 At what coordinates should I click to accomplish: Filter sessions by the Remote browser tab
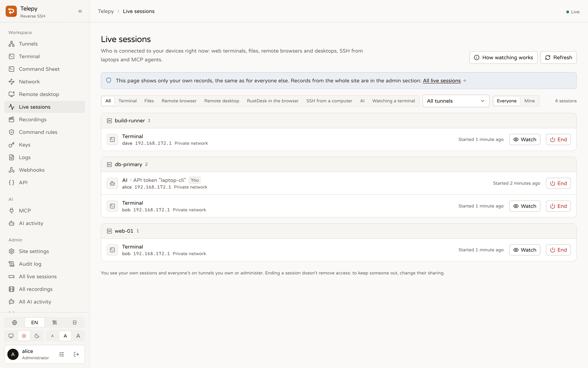click(x=179, y=101)
